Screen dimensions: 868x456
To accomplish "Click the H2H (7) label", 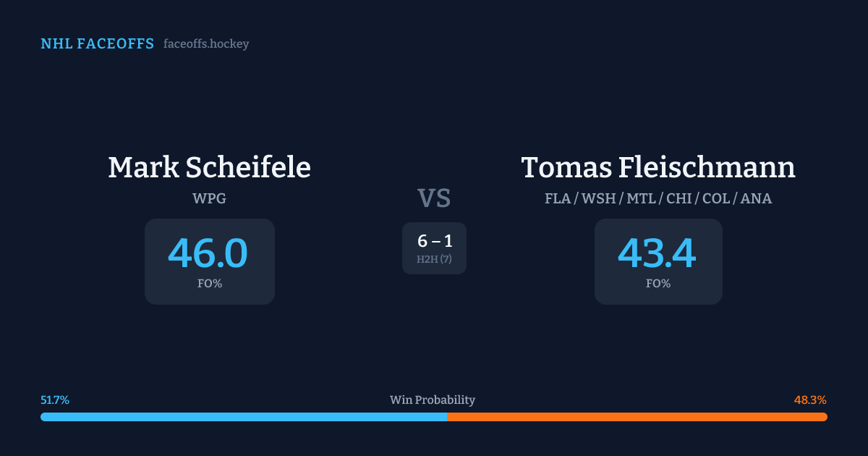I will click(x=434, y=259).
